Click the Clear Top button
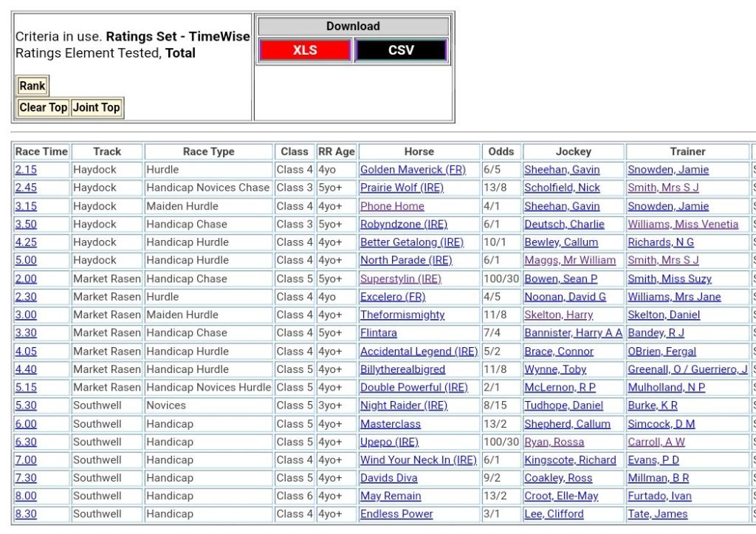The width and height of the screenshot is (756, 534). (x=44, y=108)
